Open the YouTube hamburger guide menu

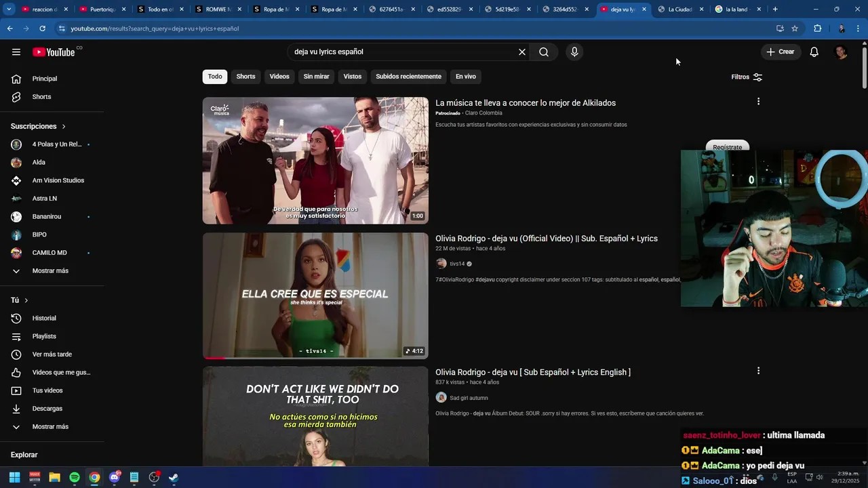(16, 52)
